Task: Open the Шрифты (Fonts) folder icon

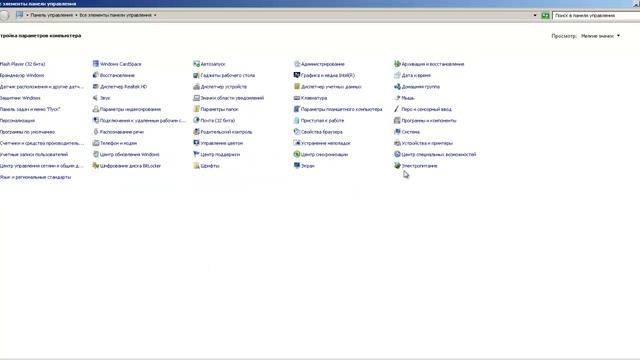Action: pos(196,166)
